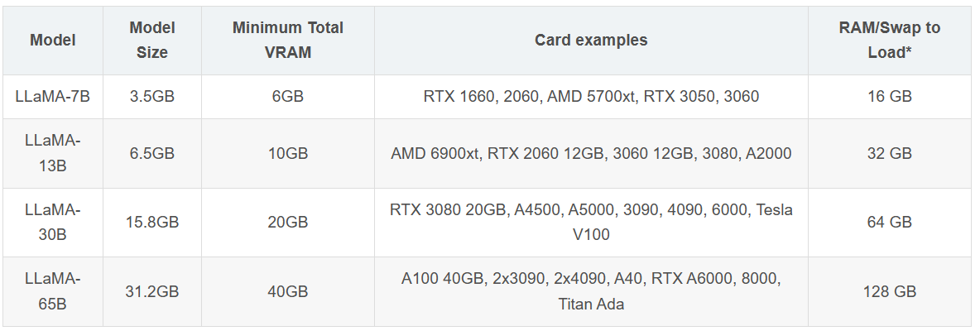
Task: Select the 6GB minimum VRAM cell
Action: click(288, 97)
